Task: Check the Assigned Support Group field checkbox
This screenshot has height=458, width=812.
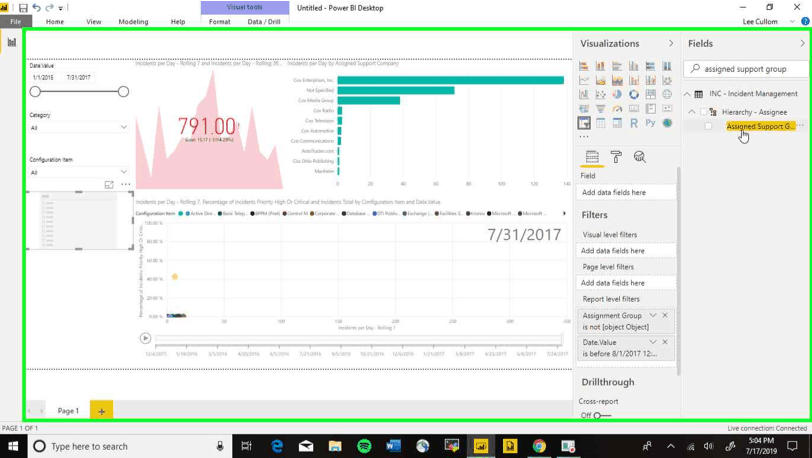Action: pyautogui.click(x=708, y=126)
